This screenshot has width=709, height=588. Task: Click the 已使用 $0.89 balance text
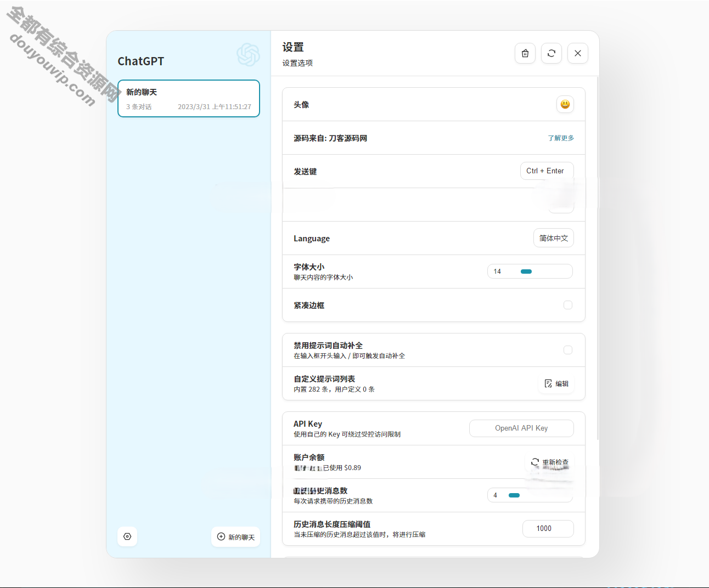(x=342, y=468)
